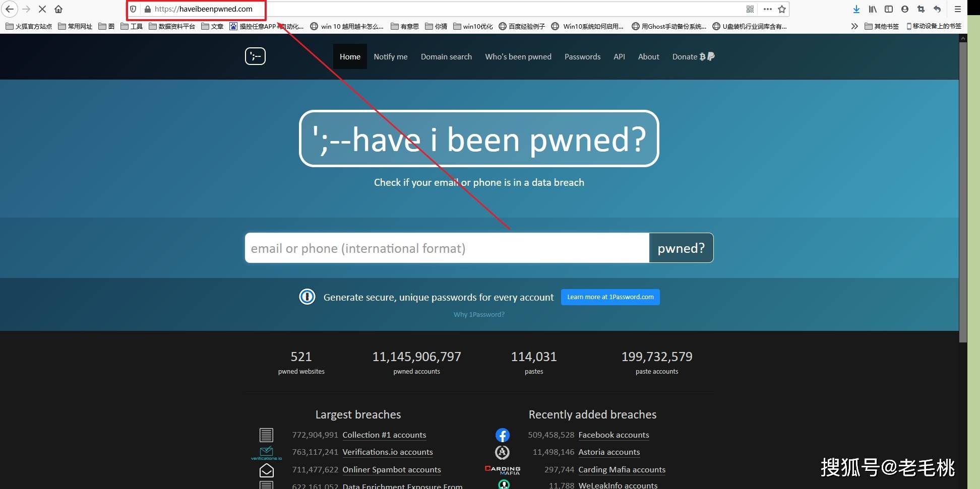
Task: Click the Donate menu item
Action: [x=693, y=56]
